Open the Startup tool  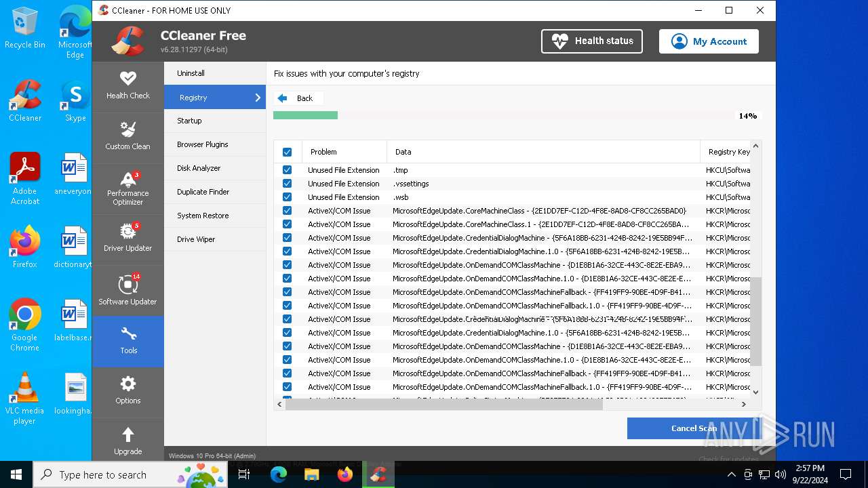click(215, 121)
